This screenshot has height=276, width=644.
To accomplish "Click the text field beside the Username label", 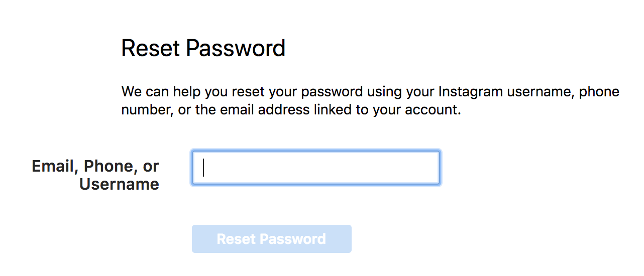I will [x=315, y=168].
